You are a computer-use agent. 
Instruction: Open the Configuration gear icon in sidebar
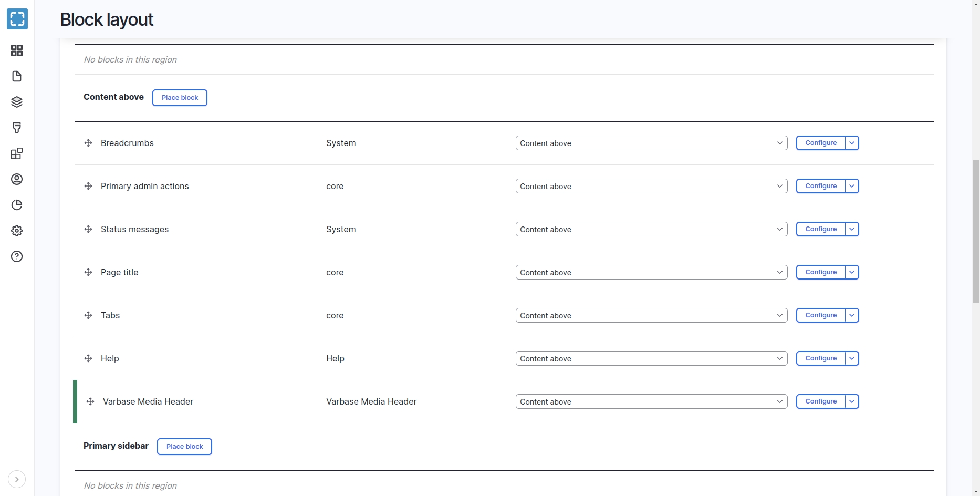coord(17,231)
